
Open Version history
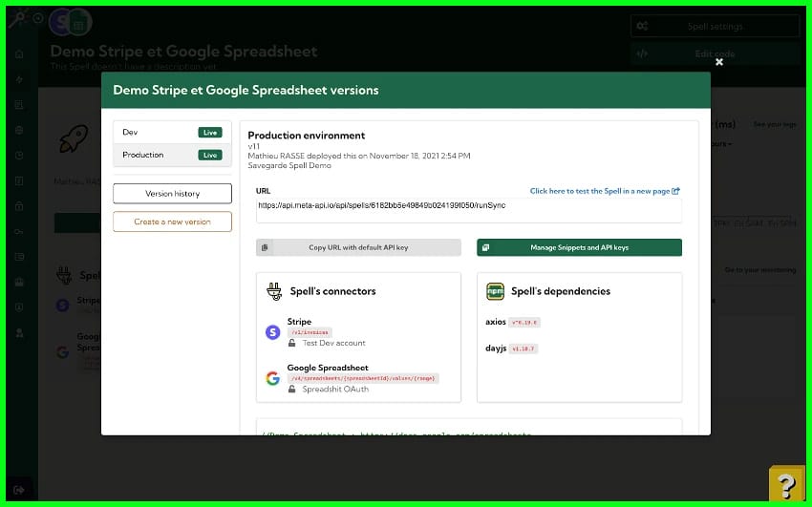click(x=172, y=194)
